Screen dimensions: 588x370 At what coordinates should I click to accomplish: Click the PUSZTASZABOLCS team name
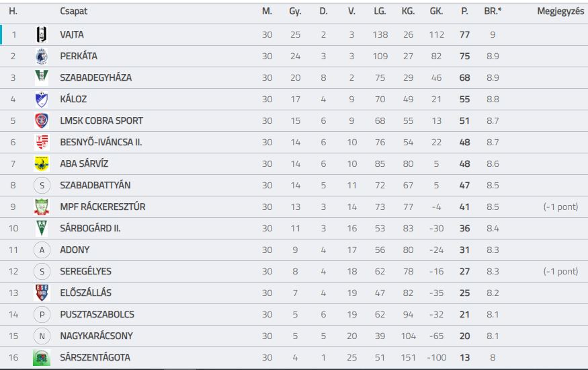pyautogui.click(x=97, y=314)
